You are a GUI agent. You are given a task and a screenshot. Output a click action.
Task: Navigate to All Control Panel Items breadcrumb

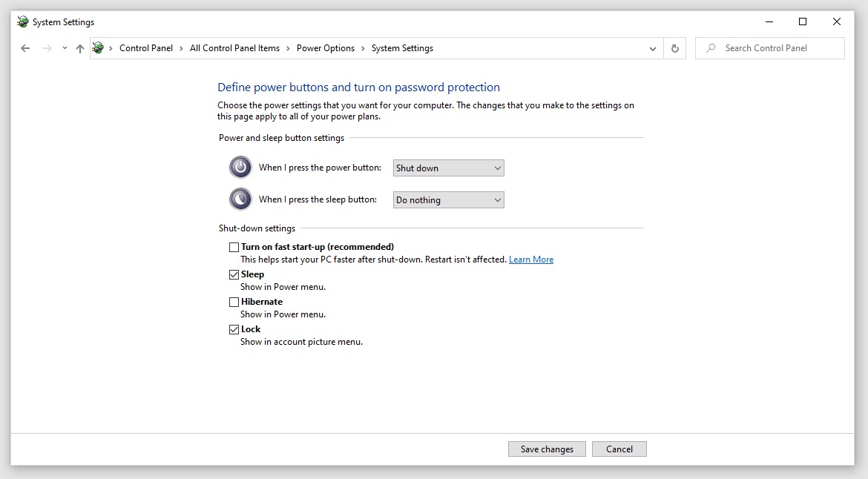(234, 48)
